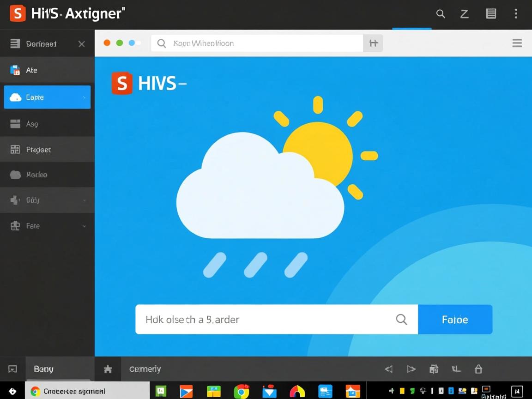
Task: Open the search icon in the top bar
Action: 440,14
